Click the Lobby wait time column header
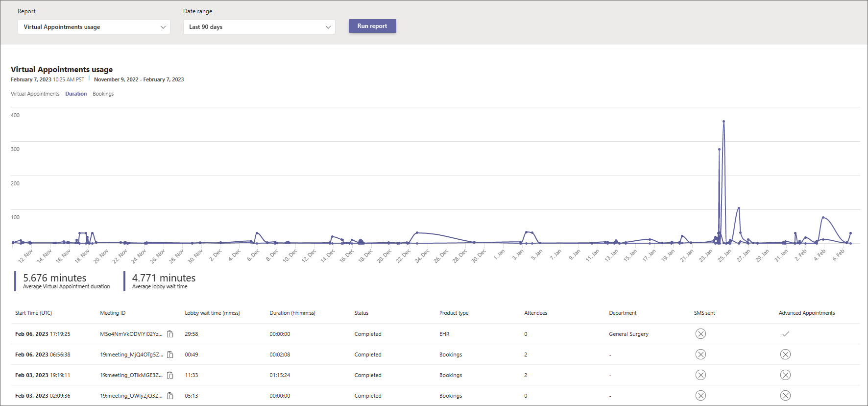Image resolution: width=868 pixels, height=406 pixels. click(x=212, y=313)
